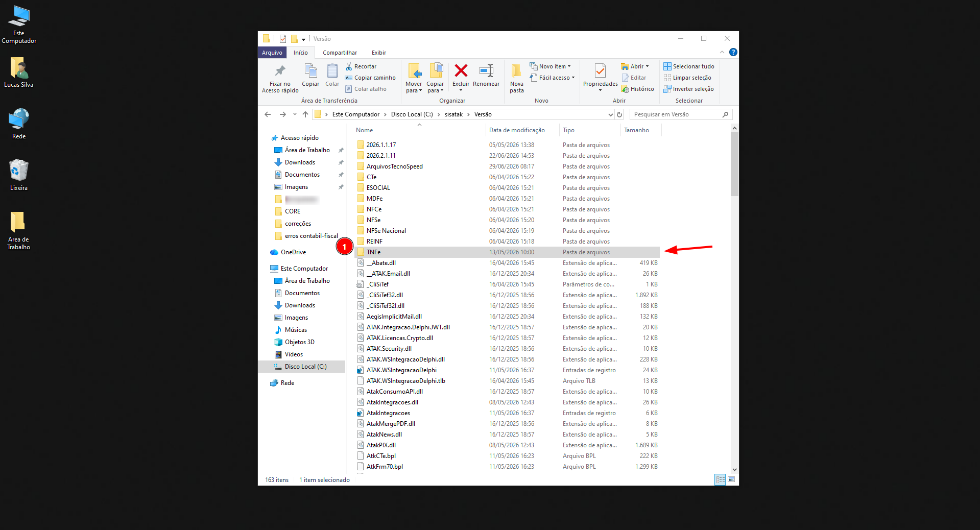Go forward with the right arrow
Viewport: 980px width, 530px height.
pos(282,114)
